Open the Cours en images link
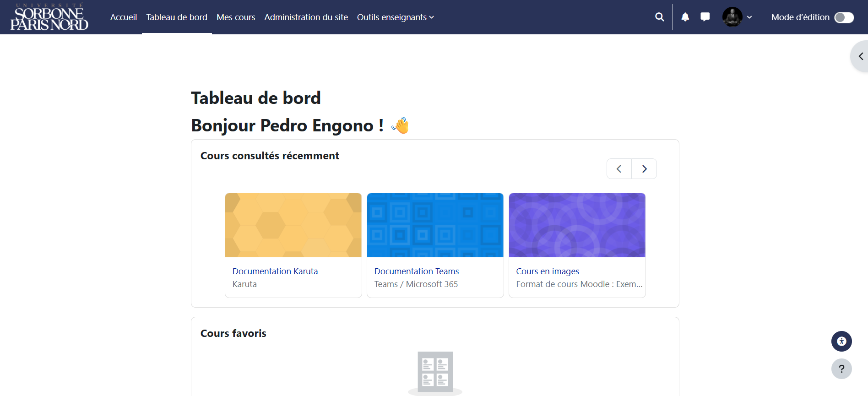 [x=548, y=271]
